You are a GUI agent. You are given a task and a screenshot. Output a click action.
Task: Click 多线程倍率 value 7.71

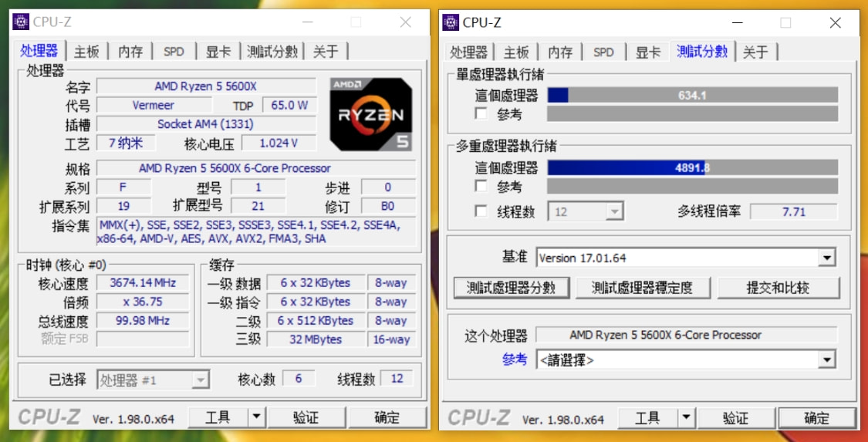794,211
